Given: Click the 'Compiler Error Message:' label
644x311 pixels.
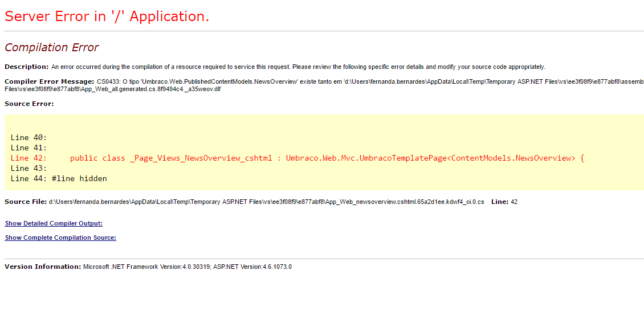Looking at the screenshot, I should tap(50, 81).
